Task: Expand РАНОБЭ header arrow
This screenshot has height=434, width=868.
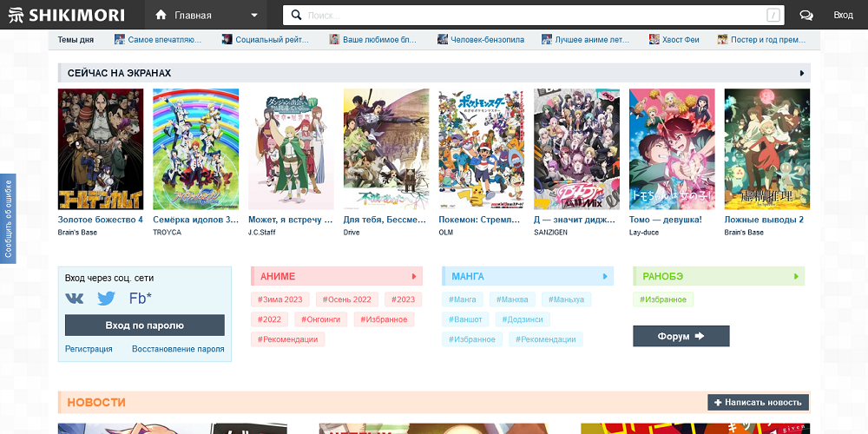Action: coord(796,276)
